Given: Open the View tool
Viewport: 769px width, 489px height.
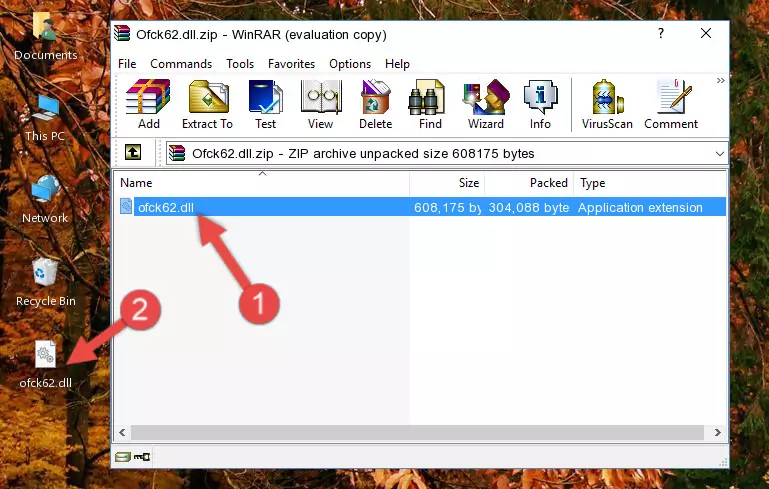Looking at the screenshot, I should [320, 104].
